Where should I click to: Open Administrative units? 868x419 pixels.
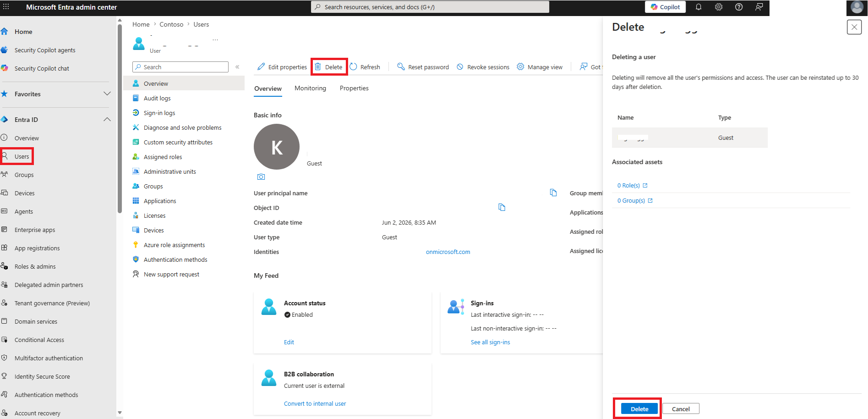[x=169, y=171]
